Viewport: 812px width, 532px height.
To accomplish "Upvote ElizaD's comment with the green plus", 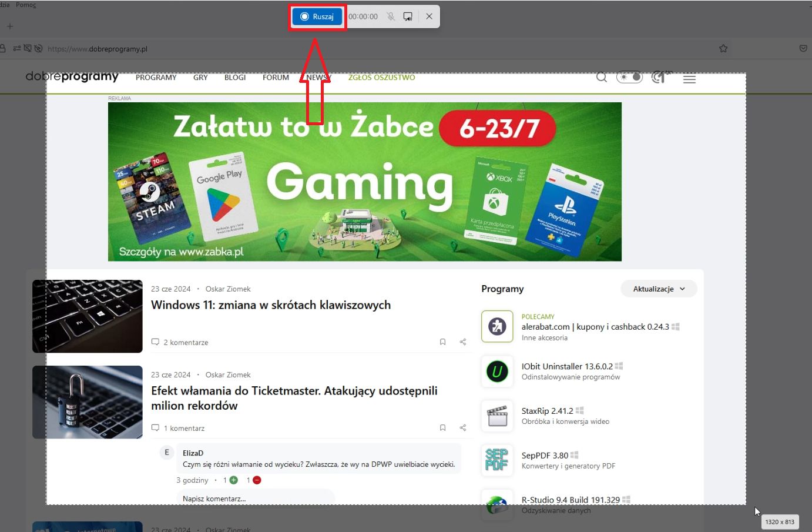I will click(233, 480).
